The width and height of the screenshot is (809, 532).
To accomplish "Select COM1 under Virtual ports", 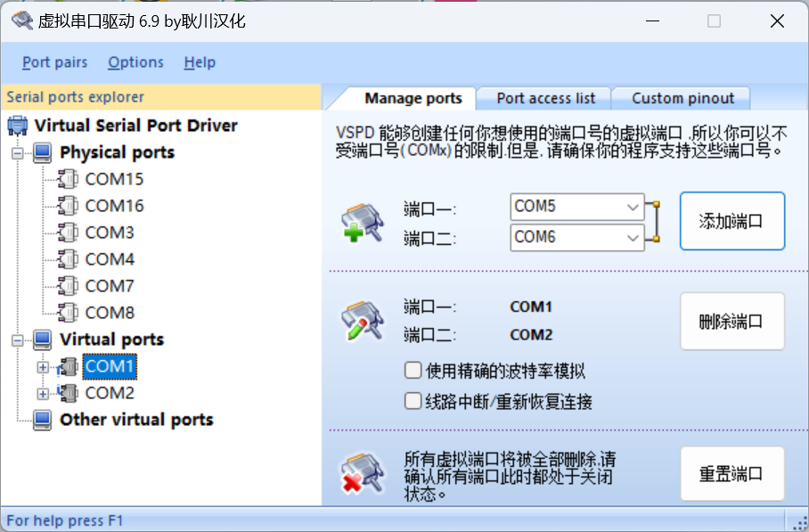I will pos(110,367).
